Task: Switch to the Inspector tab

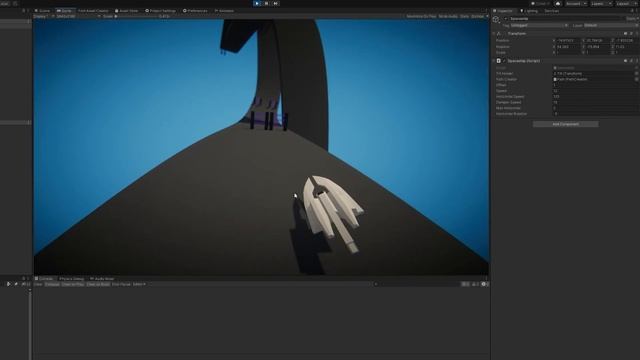Action: click(x=503, y=11)
